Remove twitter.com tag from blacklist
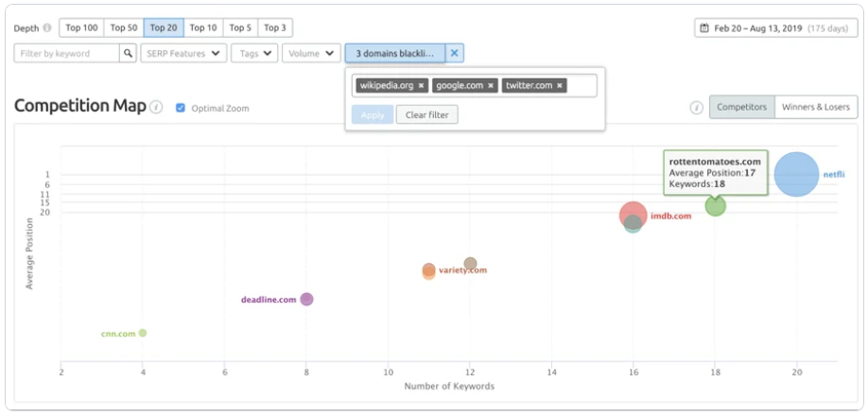The image size is (868, 416). click(560, 86)
